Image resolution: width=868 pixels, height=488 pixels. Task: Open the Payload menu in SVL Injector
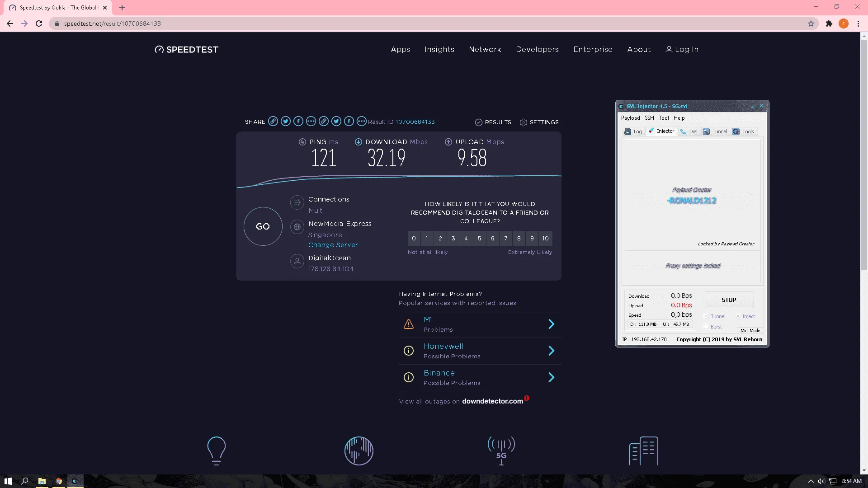coord(630,118)
